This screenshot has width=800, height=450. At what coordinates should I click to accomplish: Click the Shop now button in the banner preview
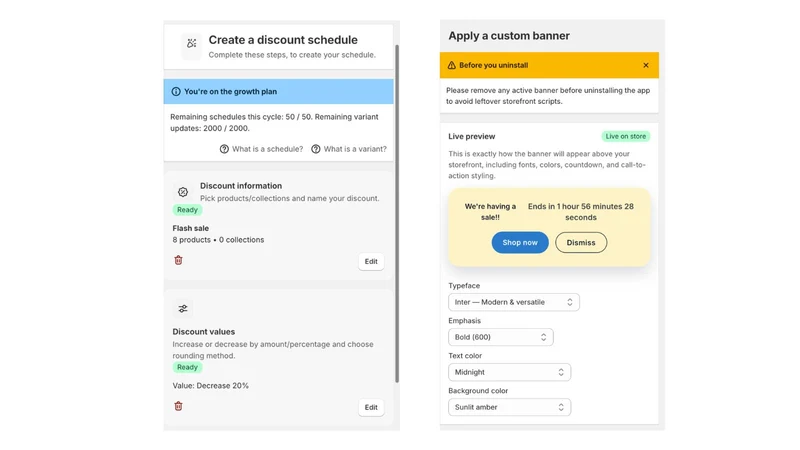pyautogui.click(x=520, y=242)
